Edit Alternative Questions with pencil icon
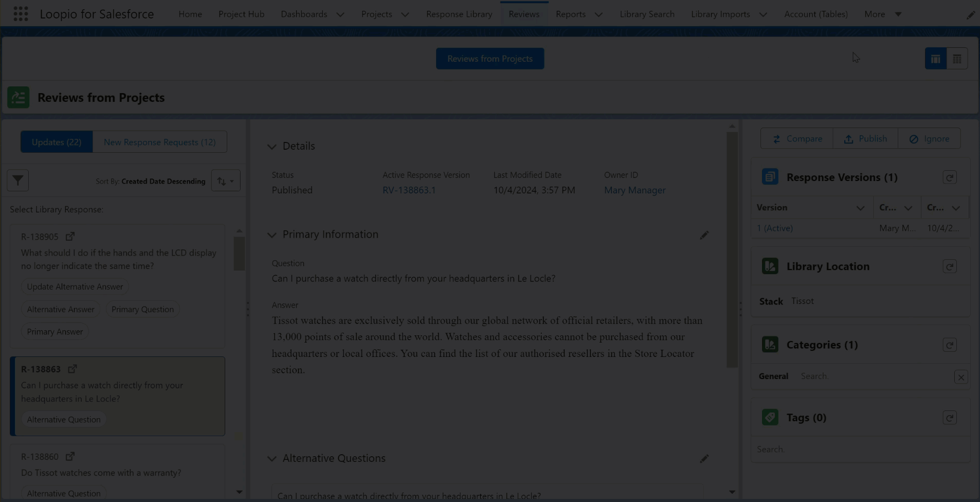Image resolution: width=980 pixels, height=502 pixels. point(704,458)
